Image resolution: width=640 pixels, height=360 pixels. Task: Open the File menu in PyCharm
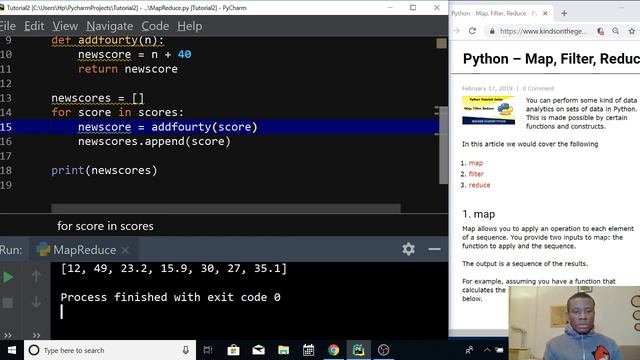(8, 26)
